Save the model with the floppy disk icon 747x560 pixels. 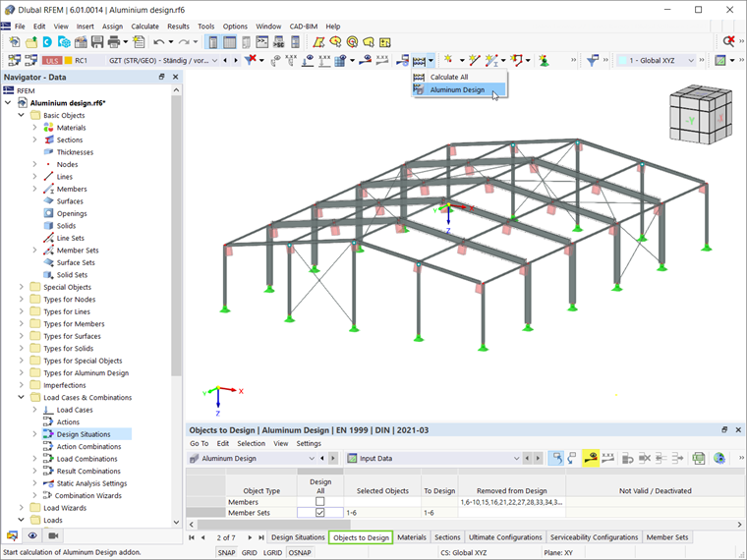pyautogui.click(x=97, y=42)
